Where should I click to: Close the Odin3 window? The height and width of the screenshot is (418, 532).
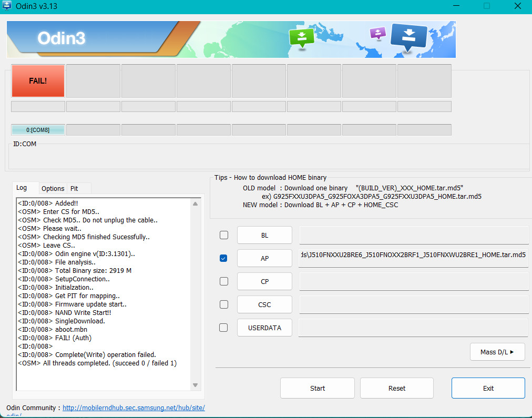[518, 6]
